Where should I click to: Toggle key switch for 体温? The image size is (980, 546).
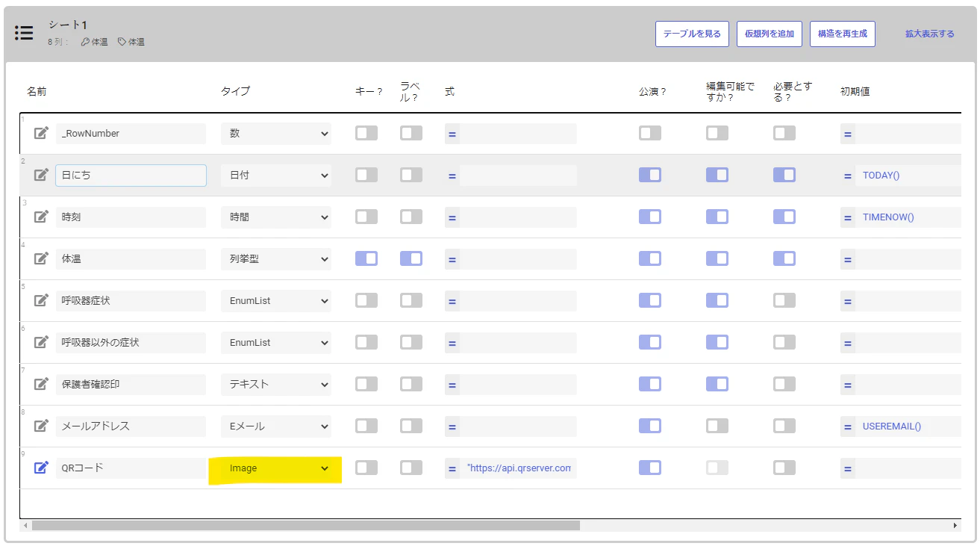[x=366, y=258]
